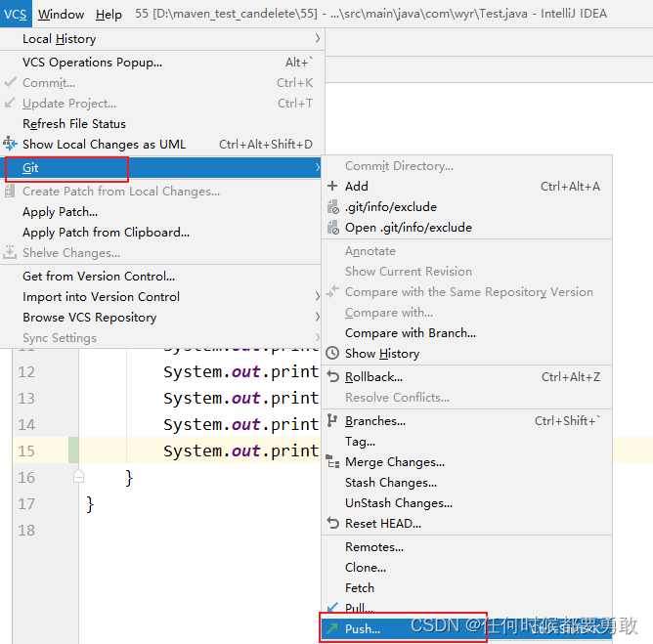Screen dimensions: 653x644
Task: Expand the Local History submenu arrow
Action: click(x=318, y=39)
